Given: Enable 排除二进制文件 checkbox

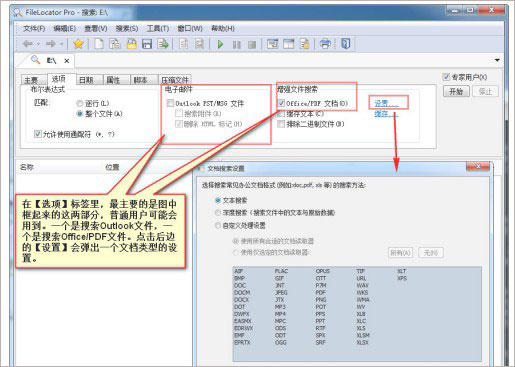Looking at the screenshot, I should 281,124.
